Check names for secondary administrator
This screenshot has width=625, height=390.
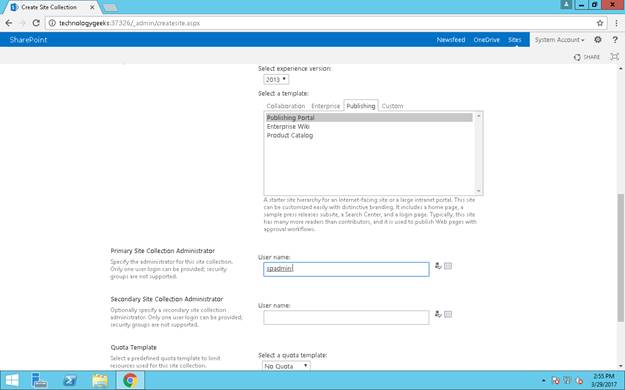tap(438, 314)
